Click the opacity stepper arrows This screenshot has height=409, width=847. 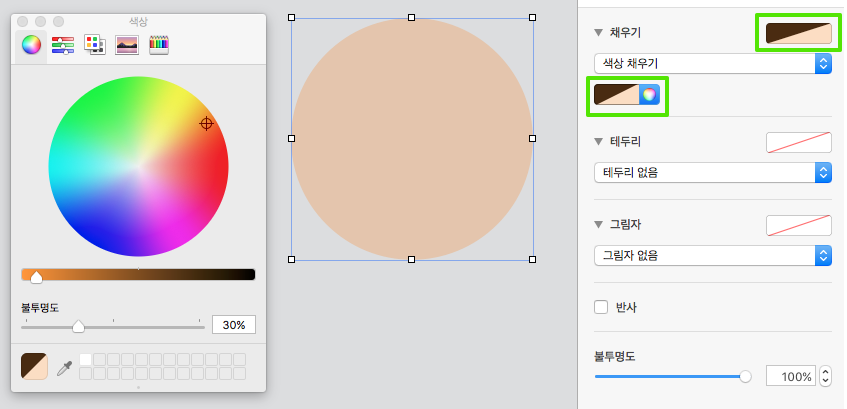825,377
